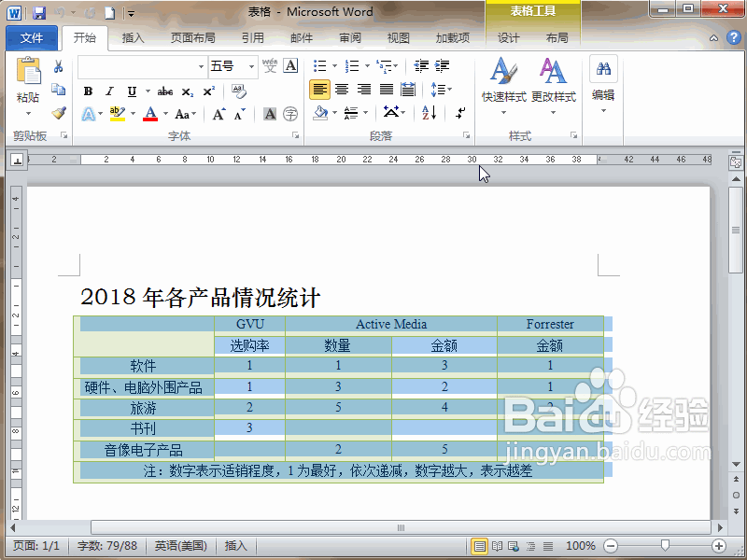Toggle Italic formatting
This screenshot has height=560, width=747.
(x=109, y=91)
